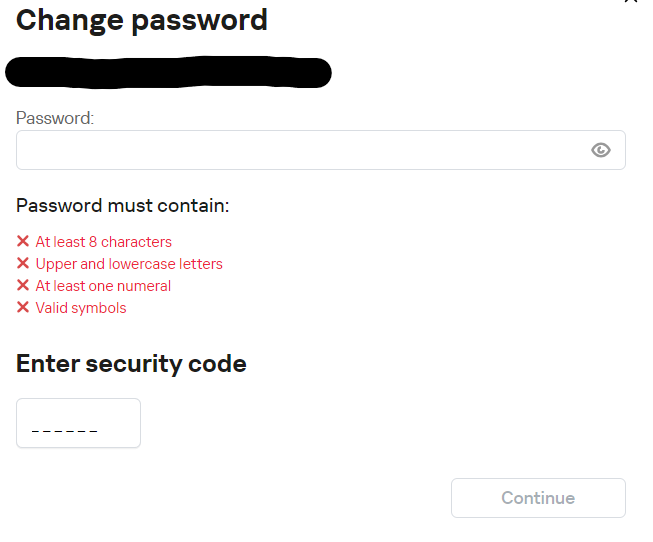Image resolution: width=653 pixels, height=542 pixels.
Task: Select the "Valid symbols" requirement text
Action: click(x=81, y=308)
